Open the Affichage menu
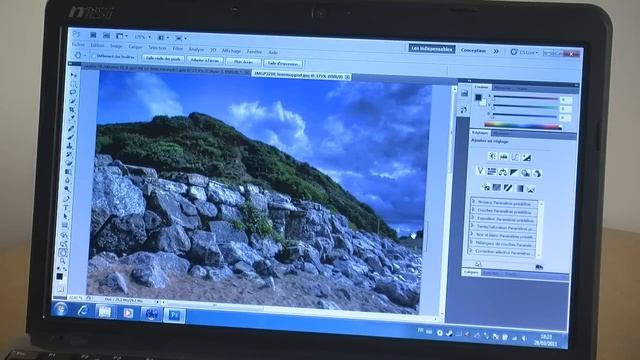This screenshot has width=640, height=360. 231,51
